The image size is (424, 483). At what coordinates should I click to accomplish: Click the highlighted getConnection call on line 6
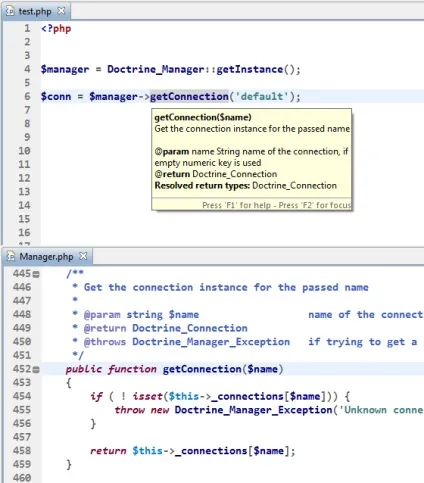[x=189, y=97]
